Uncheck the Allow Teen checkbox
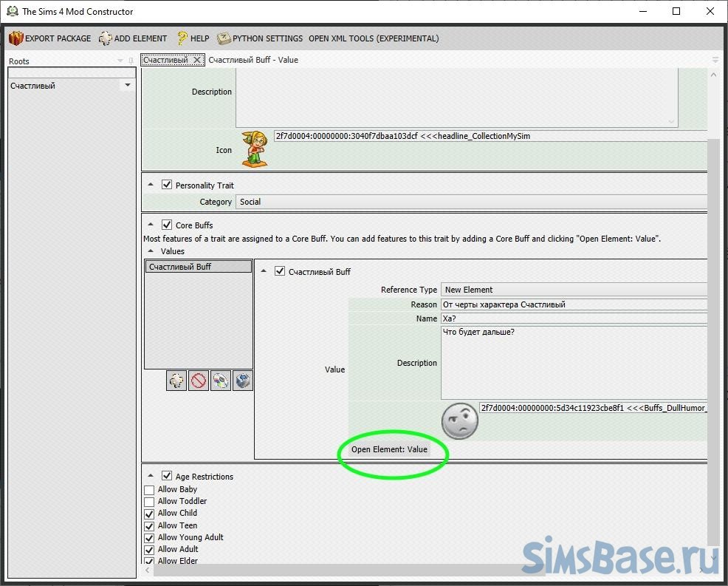This screenshot has width=728, height=586. tap(150, 525)
